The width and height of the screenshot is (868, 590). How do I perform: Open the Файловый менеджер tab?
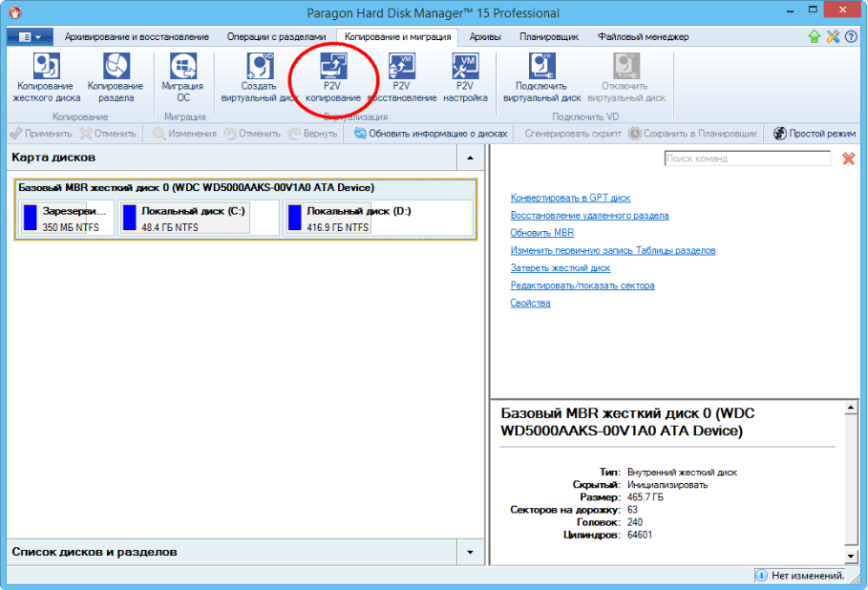643,37
